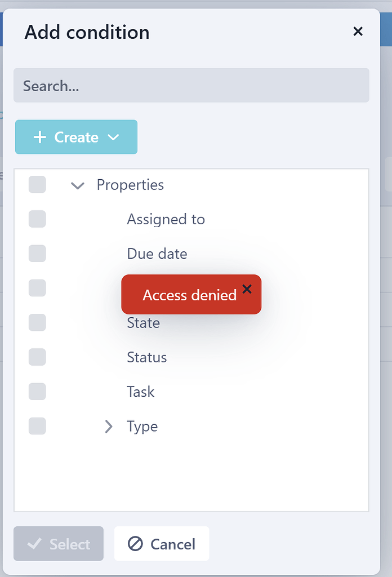Collapse the Properties tree node
Image resolution: width=392 pixels, height=577 pixels.
click(78, 185)
